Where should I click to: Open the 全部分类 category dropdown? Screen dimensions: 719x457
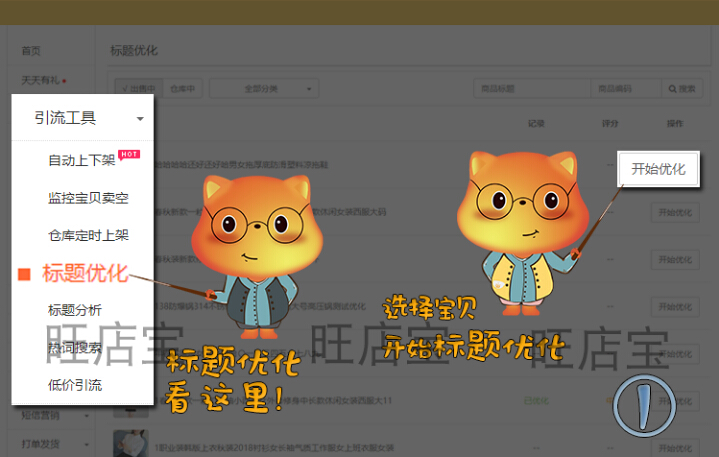tap(264, 89)
